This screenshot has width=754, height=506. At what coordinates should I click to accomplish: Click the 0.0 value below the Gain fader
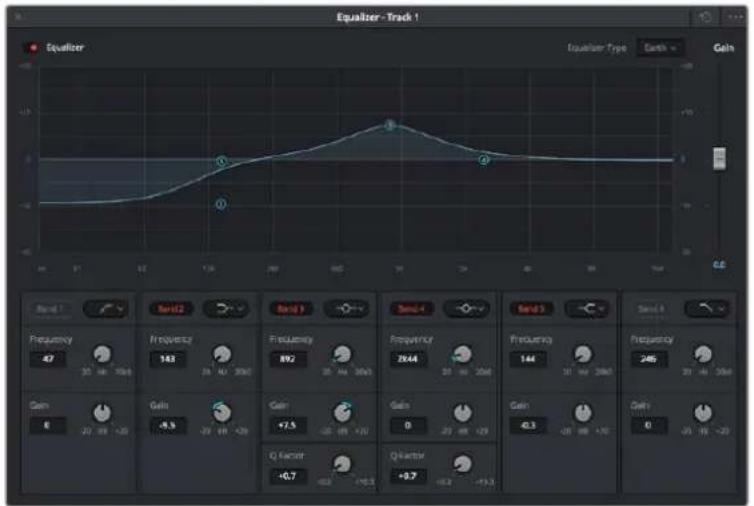pyautogui.click(x=719, y=265)
